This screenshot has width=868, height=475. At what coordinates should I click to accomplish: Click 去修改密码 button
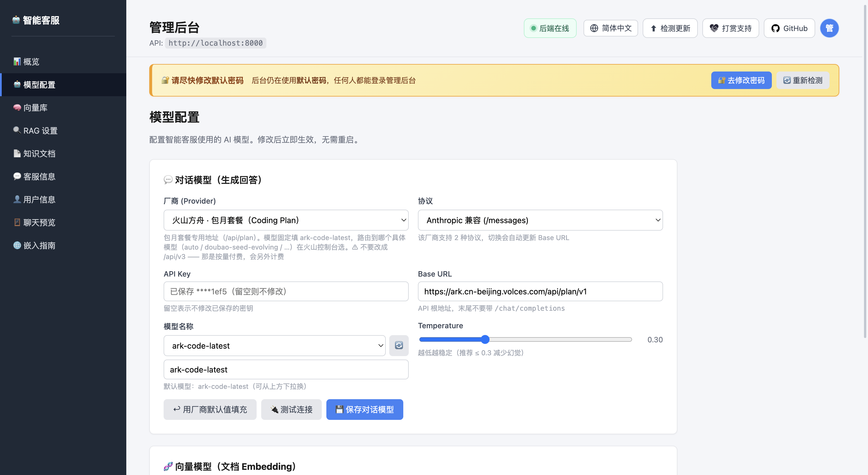click(741, 80)
